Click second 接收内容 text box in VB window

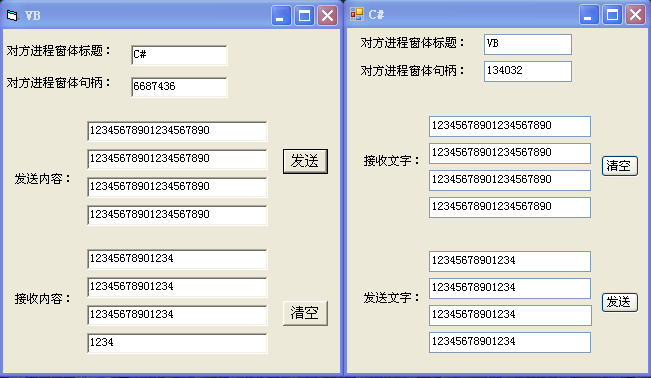(x=177, y=287)
